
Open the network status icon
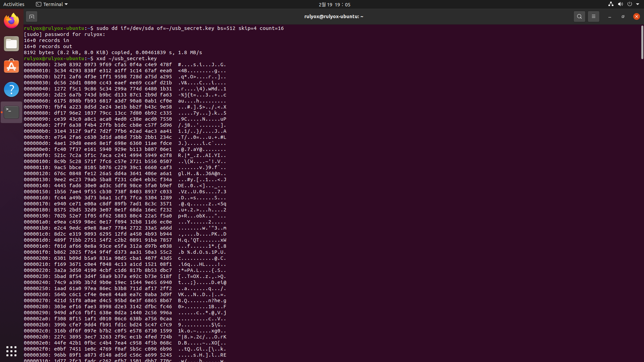click(x=611, y=4)
